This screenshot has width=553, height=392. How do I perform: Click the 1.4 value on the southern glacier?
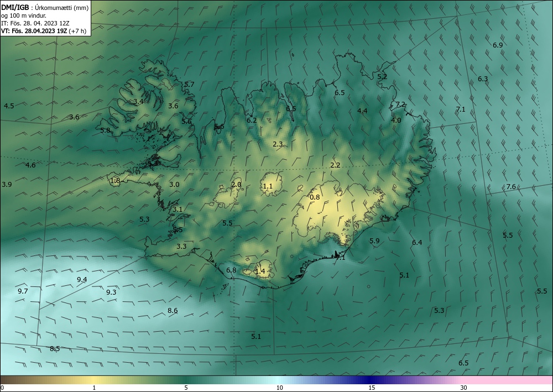click(x=260, y=271)
